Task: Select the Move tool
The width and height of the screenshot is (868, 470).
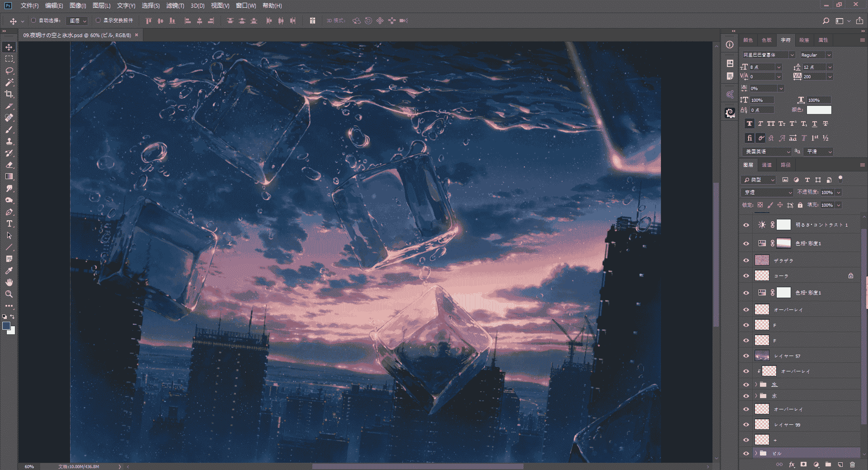Action: 9,47
